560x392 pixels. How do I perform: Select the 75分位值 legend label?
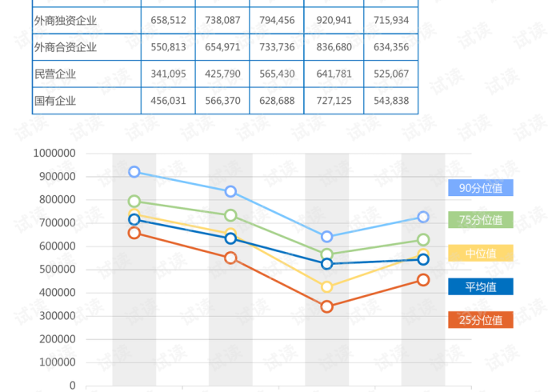(x=481, y=220)
